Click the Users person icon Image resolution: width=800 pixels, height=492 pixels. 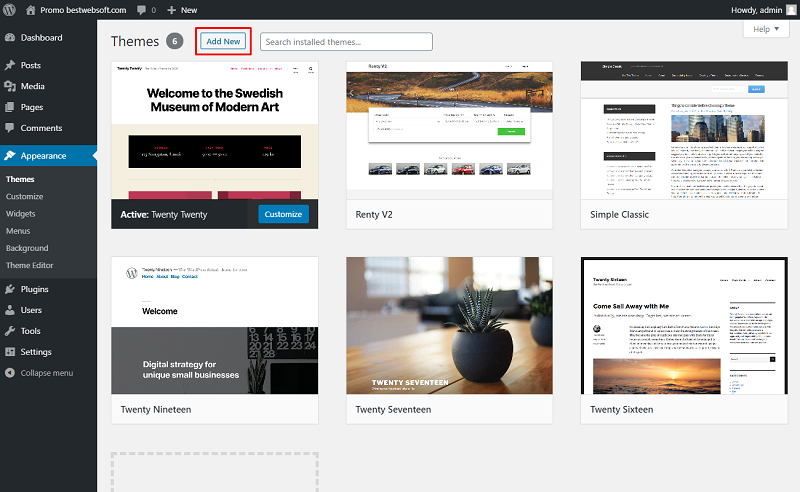[10, 310]
